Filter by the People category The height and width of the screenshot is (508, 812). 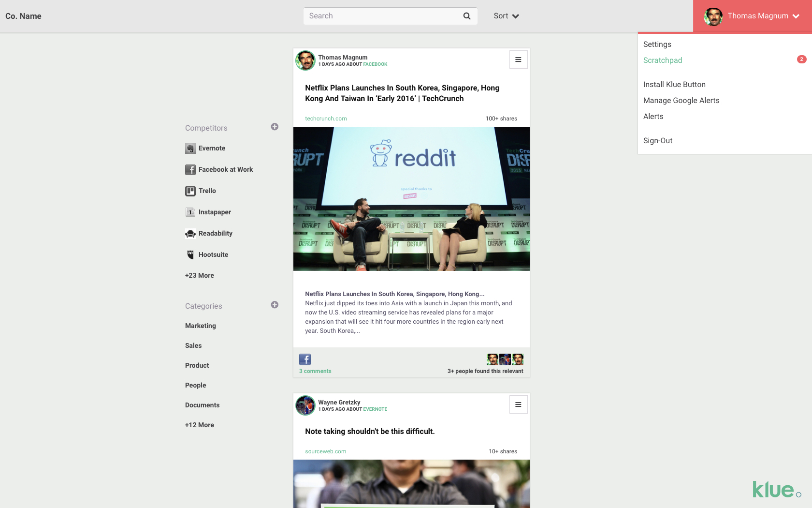click(x=196, y=386)
